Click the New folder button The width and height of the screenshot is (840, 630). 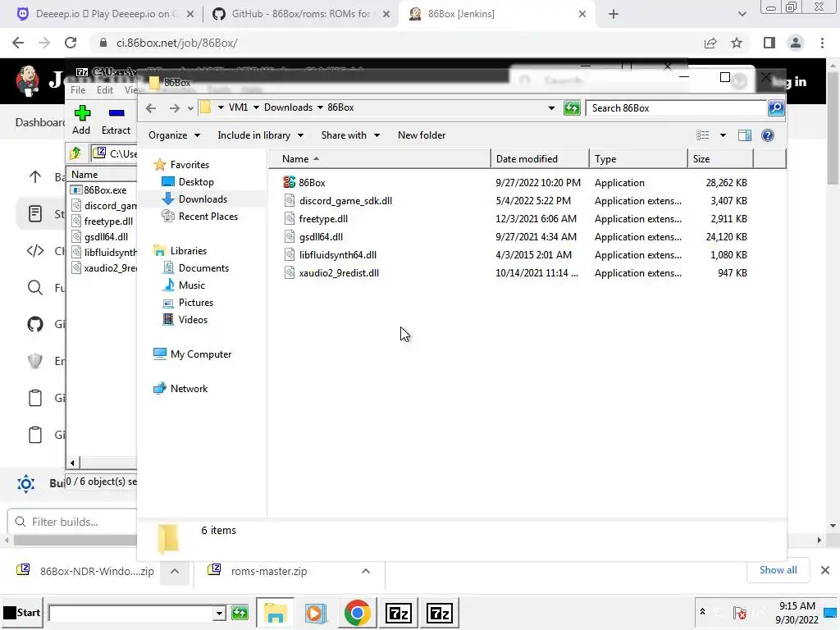[x=422, y=135]
